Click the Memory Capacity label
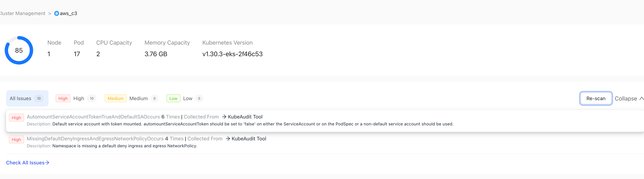Viewport: 644px width, 179px height. coord(167,43)
